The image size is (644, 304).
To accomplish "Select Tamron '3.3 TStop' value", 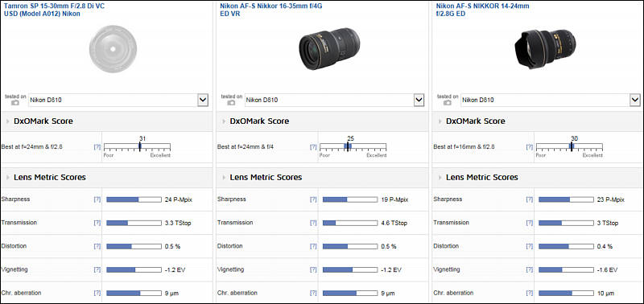I will tap(178, 224).
